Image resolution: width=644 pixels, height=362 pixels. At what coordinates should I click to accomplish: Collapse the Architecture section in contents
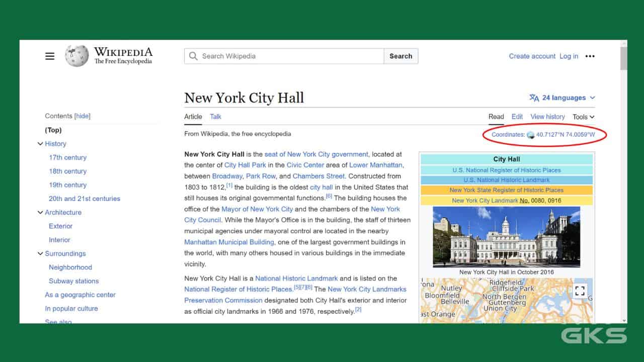[40, 213]
